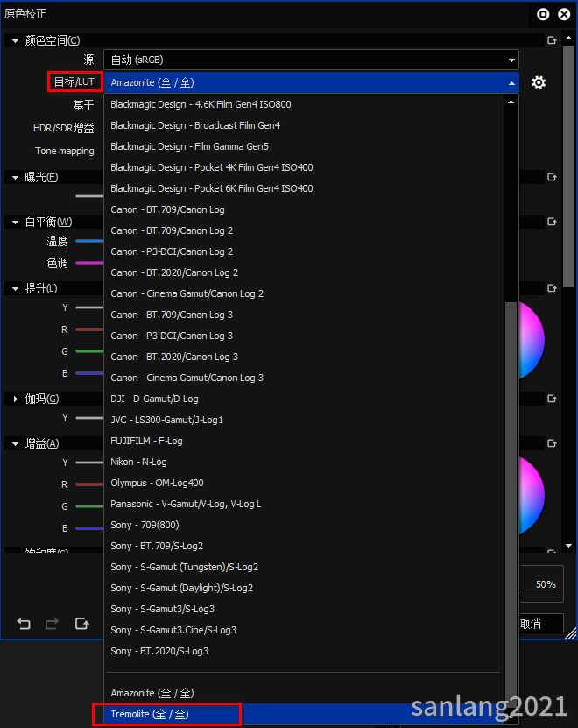
Task: Click dropdown list scrollbar up arrow
Action: click(511, 102)
